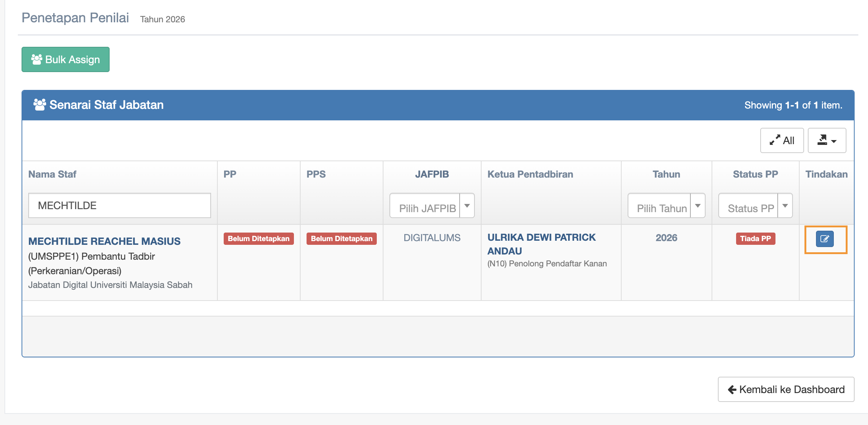Click the Belum Ditetapkan badge under PP
The width and height of the screenshot is (868, 425).
[x=259, y=239]
